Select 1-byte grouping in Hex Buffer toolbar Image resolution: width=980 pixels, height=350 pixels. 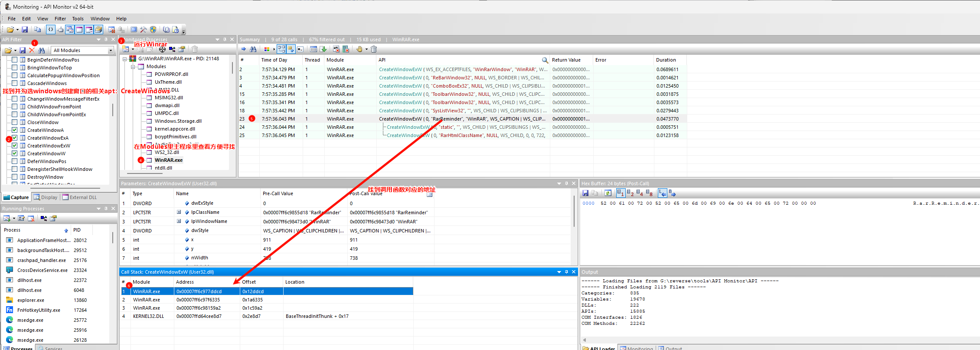(621, 193)
